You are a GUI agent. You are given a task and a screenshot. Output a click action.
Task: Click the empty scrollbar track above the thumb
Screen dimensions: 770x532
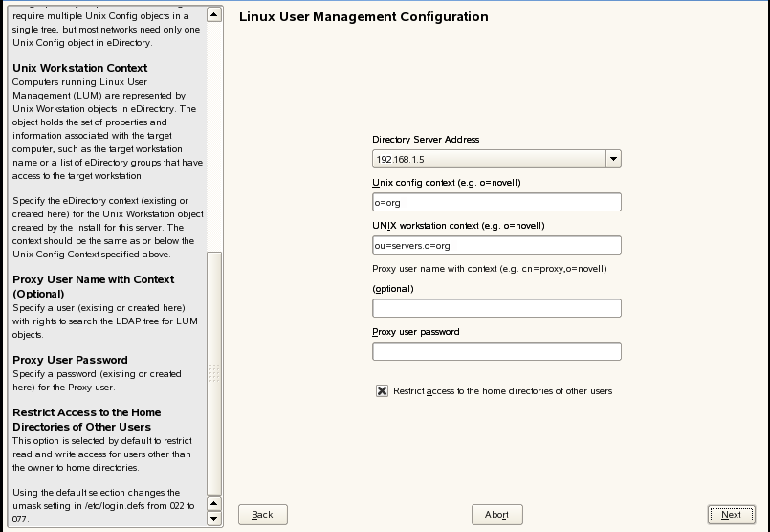[214, 134]
